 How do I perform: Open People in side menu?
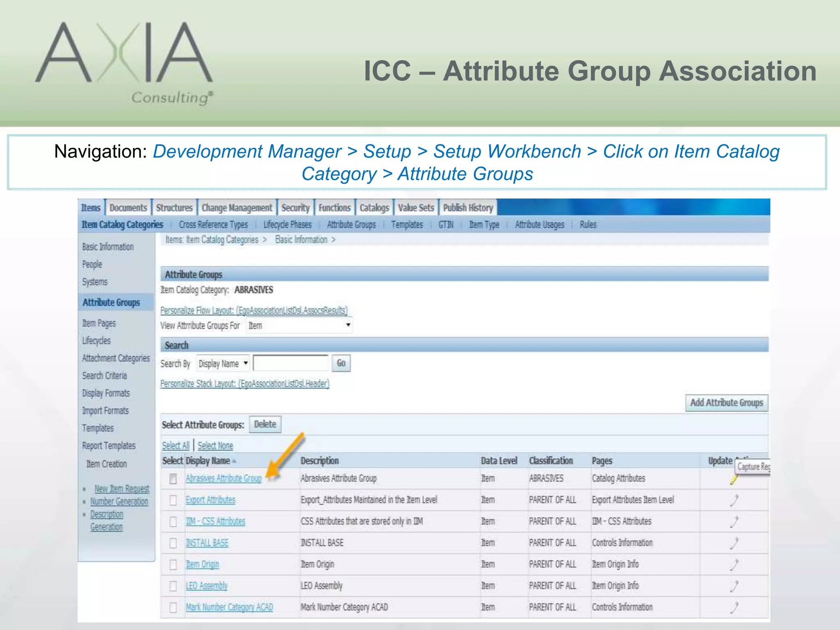tap(92, 265)
